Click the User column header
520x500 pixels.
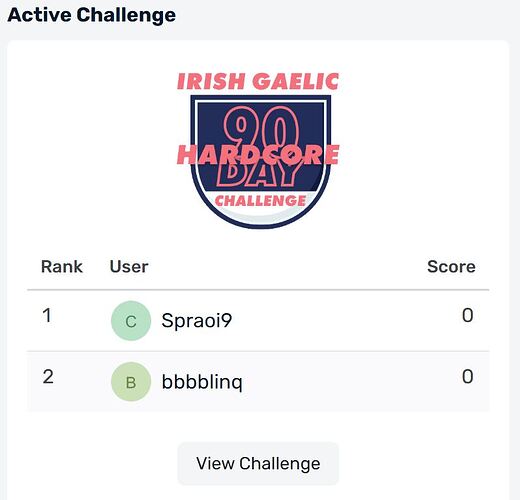pyautogui.click(x=129, y=267)
